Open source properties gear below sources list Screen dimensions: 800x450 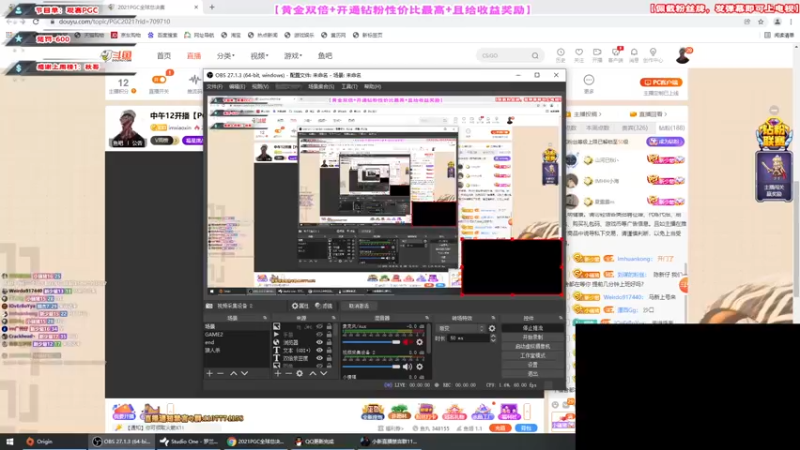click(x=299, y=373)
